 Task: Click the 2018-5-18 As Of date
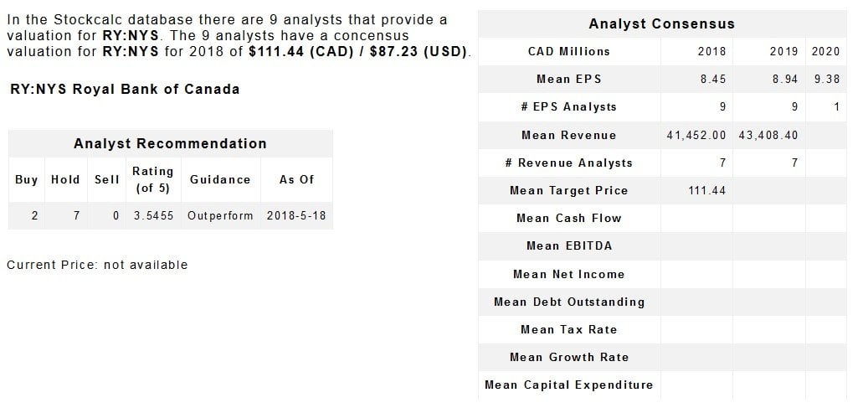click(x=296, y=215)
